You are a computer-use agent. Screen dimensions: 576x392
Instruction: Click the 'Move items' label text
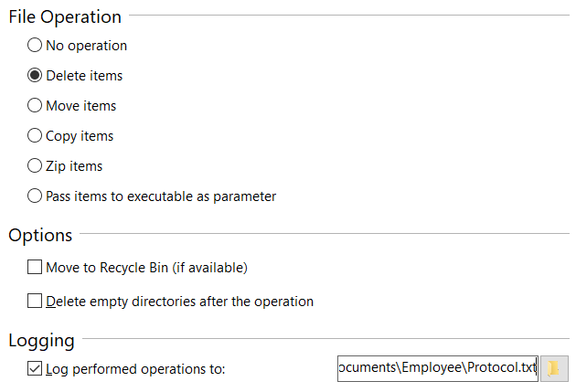pyautogui.click(x=81, y=105)
